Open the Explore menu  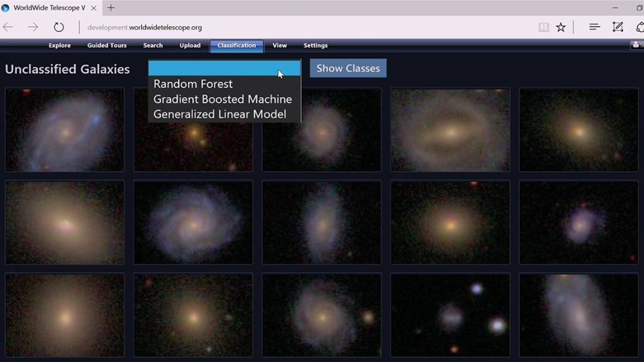pyautogui.click(x=60, y=45)
